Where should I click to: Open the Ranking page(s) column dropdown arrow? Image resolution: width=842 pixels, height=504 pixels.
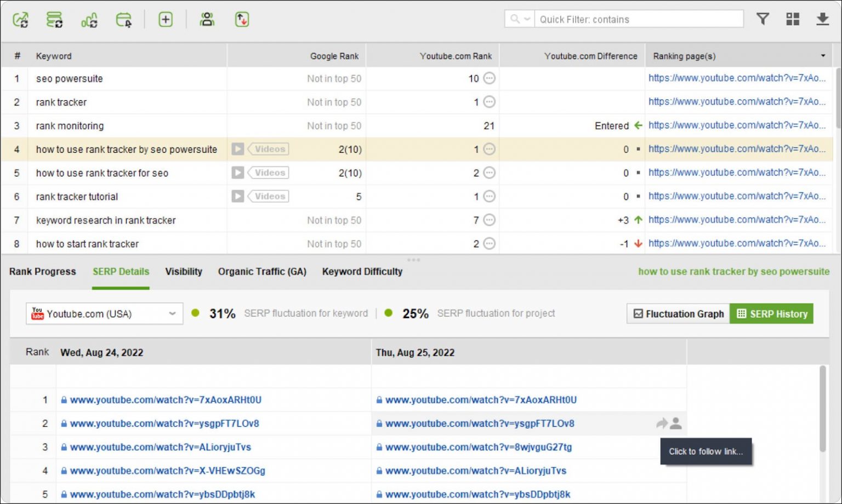click(x=822, y=56)
